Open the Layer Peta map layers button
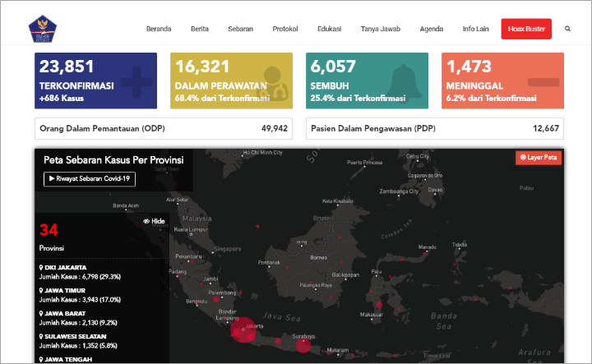The image size is (592, 364). pyautogui.click(x=539, y=158)
